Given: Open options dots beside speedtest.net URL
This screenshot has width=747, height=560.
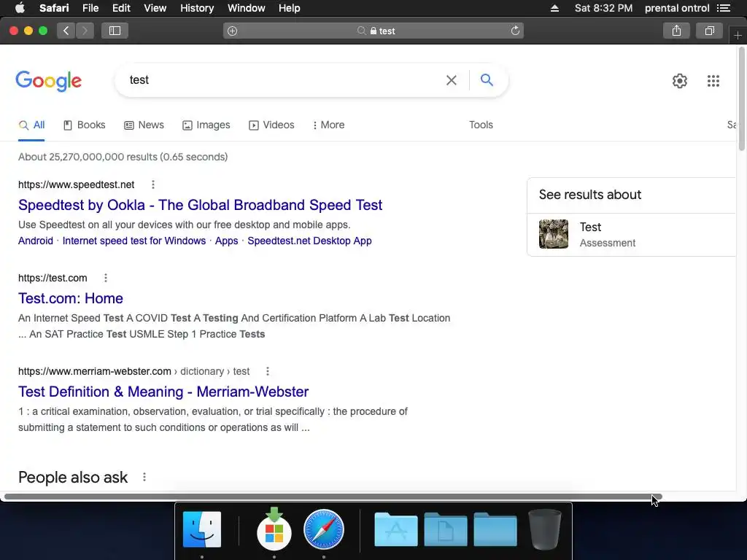Looking at the screenshot, I should [153, 184].
